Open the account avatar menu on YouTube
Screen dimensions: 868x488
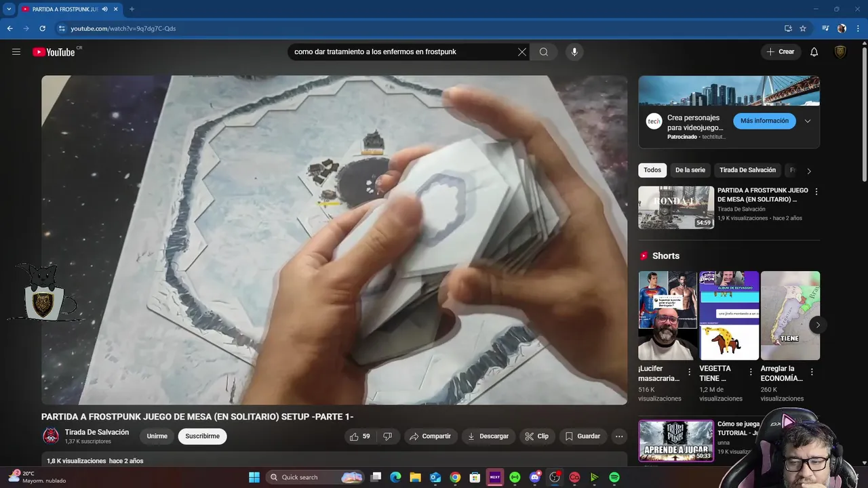click(840, 52)
